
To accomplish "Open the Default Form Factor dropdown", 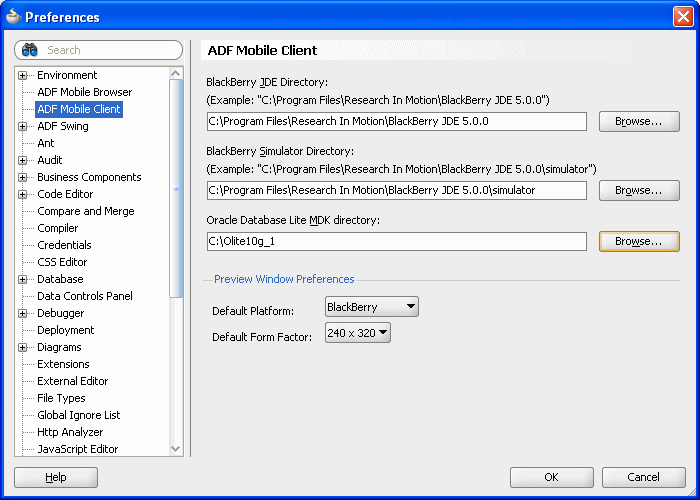I will point(358,333).
